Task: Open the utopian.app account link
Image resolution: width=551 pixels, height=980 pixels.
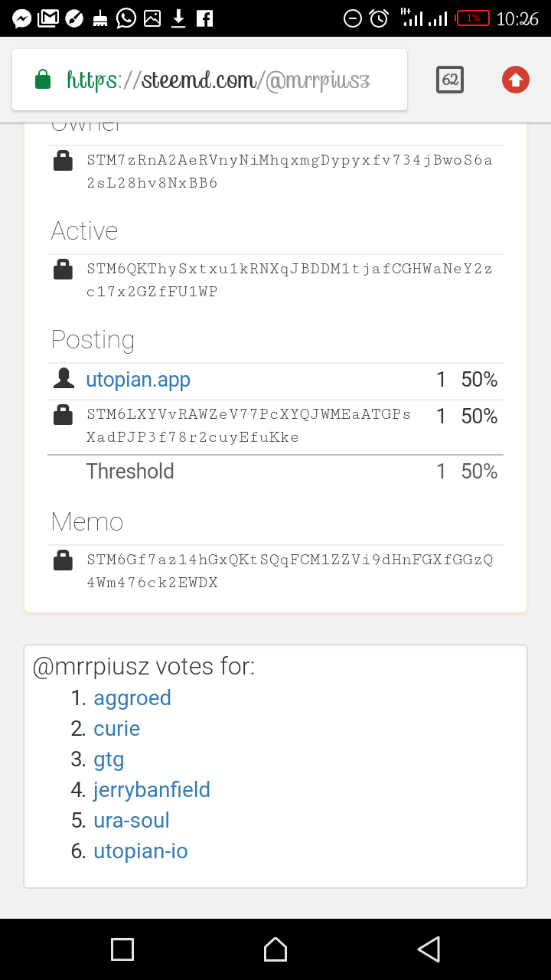Action: pos(138,380)
